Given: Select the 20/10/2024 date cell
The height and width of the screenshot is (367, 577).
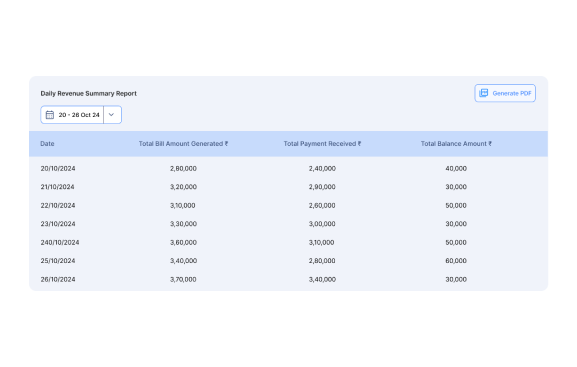Looking at the screenshot, I should (x=58, y=169).
